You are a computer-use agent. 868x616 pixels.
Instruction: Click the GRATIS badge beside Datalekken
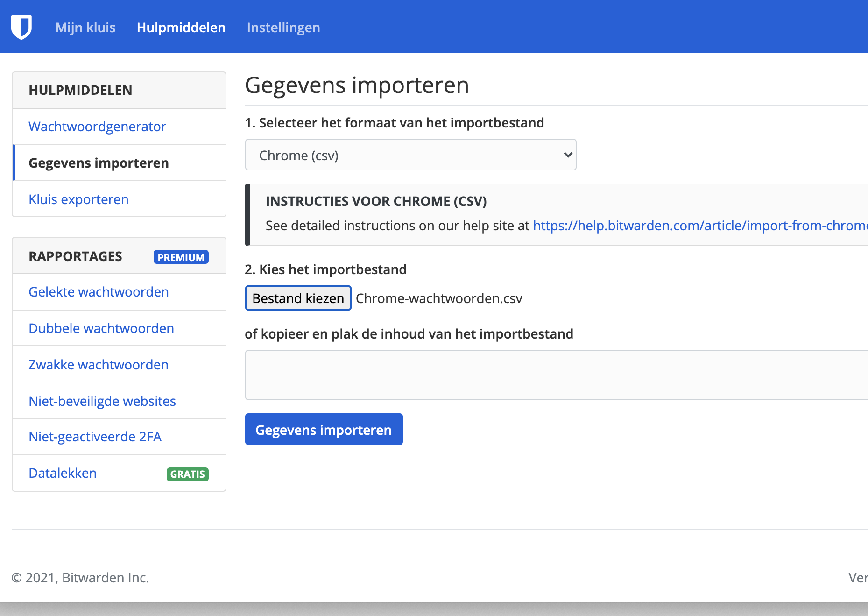188,474
